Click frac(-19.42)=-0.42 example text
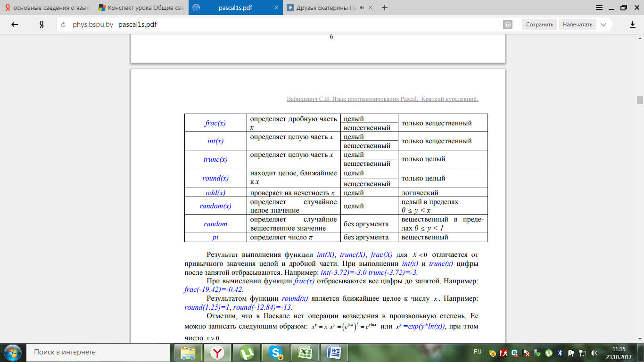 (214, 290)
